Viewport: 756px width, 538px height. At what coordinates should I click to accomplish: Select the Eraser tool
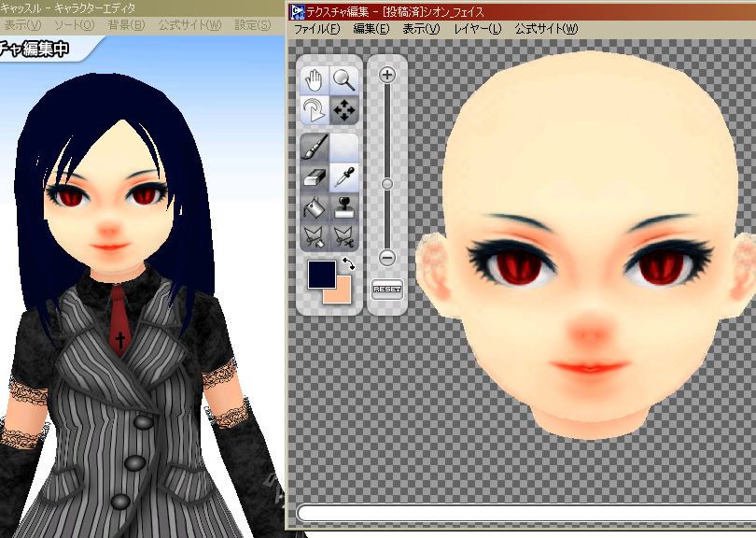pos(315,177)
